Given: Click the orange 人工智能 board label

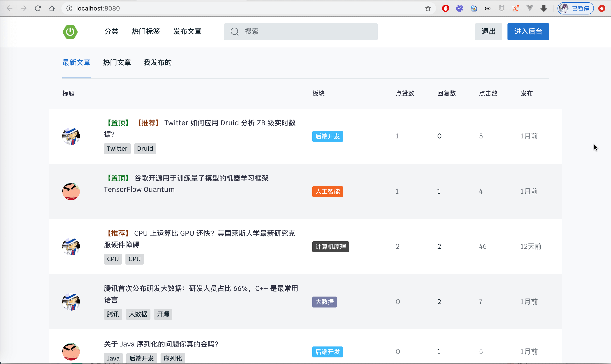Looking at the screenshot, I should click(327, 192).
